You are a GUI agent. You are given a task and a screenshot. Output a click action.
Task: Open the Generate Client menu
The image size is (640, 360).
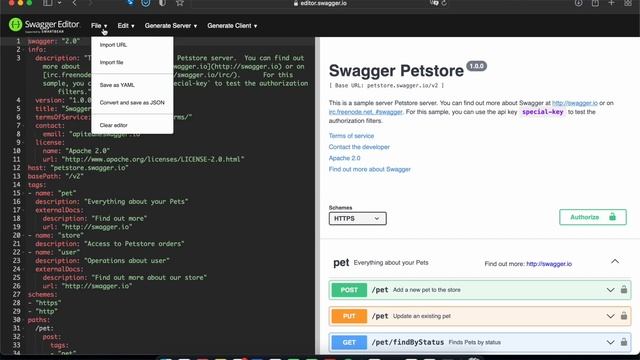click(232, 26)
